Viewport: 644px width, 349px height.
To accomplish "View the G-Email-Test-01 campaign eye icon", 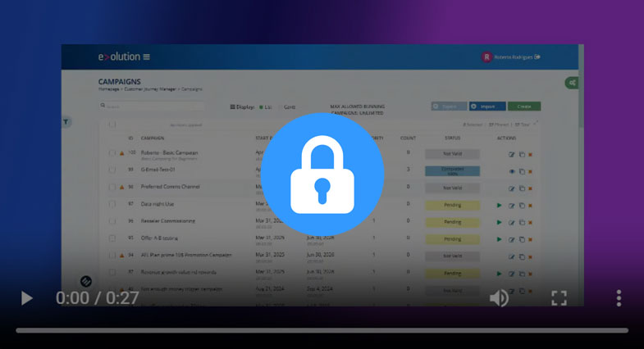I will pyautogui.click(x=512, y=171).
